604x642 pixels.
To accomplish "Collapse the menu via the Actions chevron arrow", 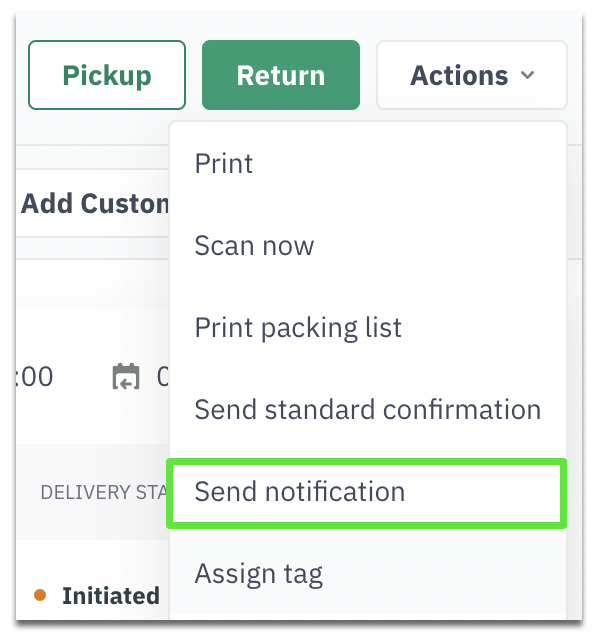I will (x=527, y=75).
